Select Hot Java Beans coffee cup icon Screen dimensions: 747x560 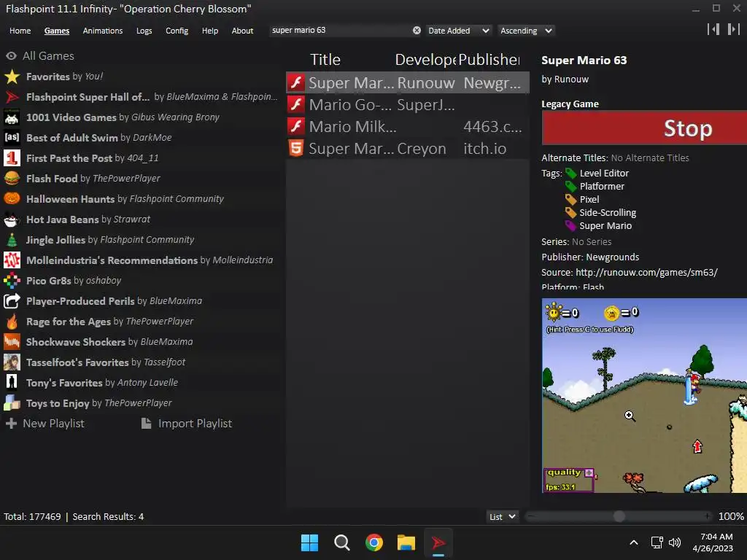coord(12,219)
